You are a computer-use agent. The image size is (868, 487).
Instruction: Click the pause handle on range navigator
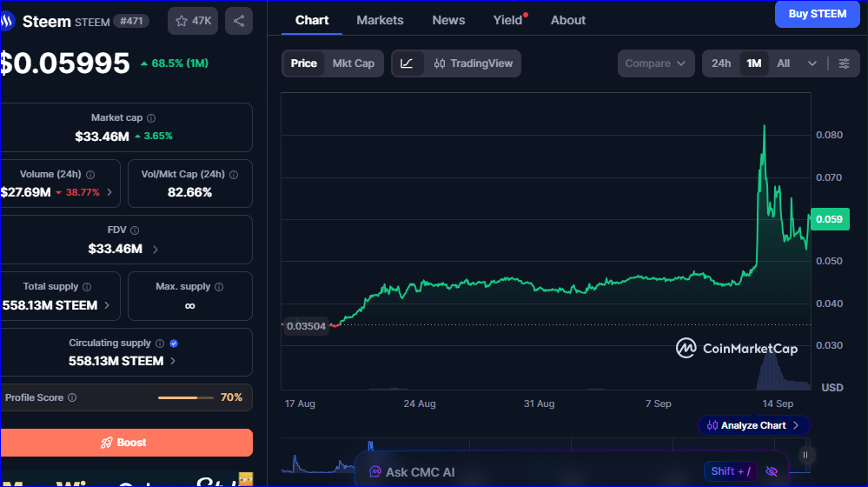coord(805,455)
